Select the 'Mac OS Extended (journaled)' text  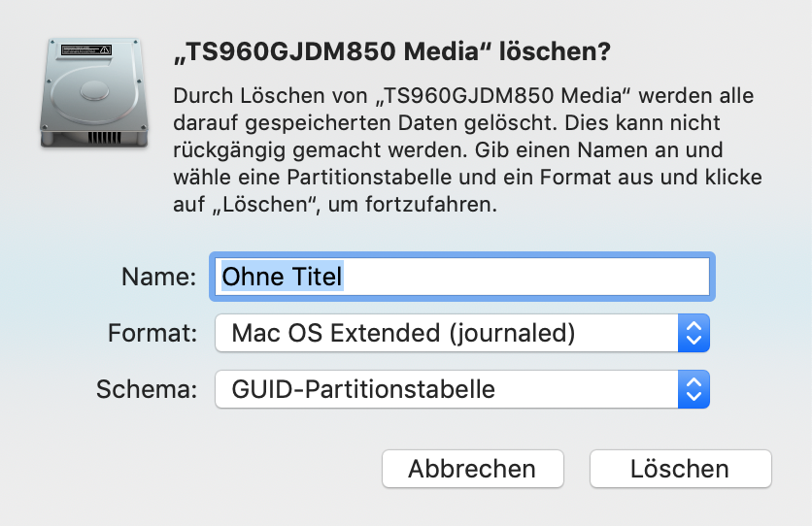point(403,333)
